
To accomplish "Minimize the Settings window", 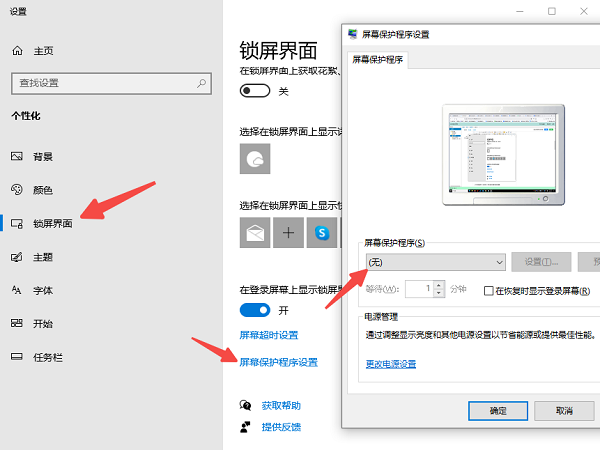I will click(x=519, y=11).
